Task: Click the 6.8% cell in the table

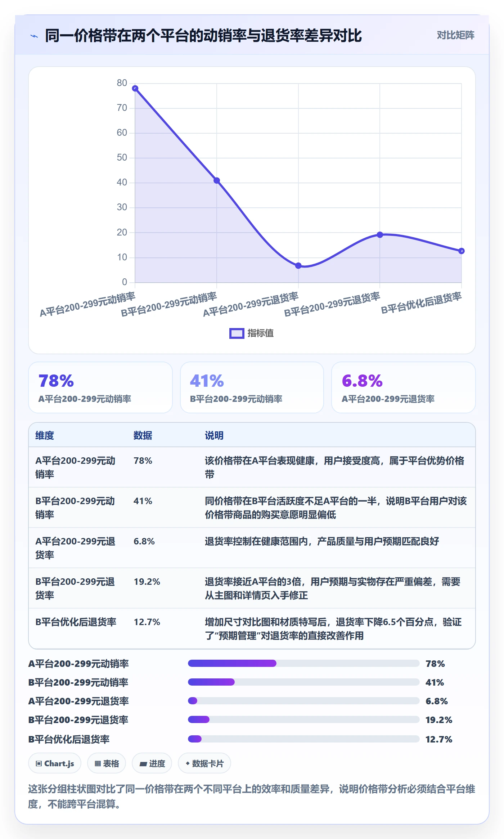Action: [144, 541]
